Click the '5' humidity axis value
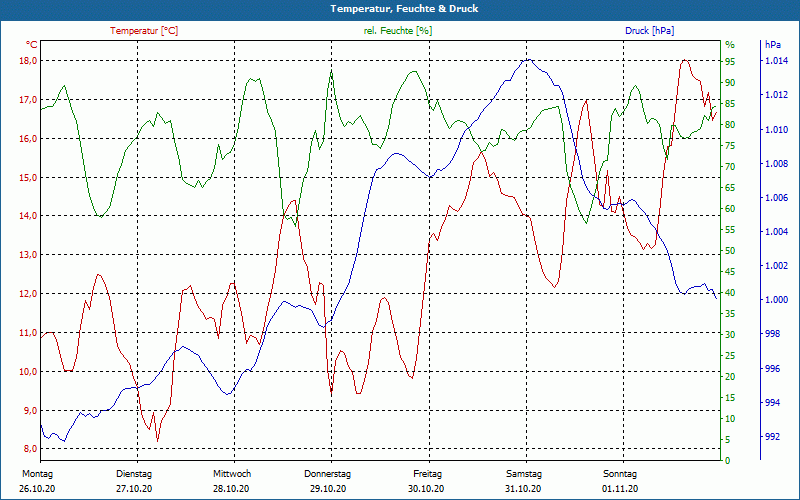800x500 pixels. [x=728, y=440]
